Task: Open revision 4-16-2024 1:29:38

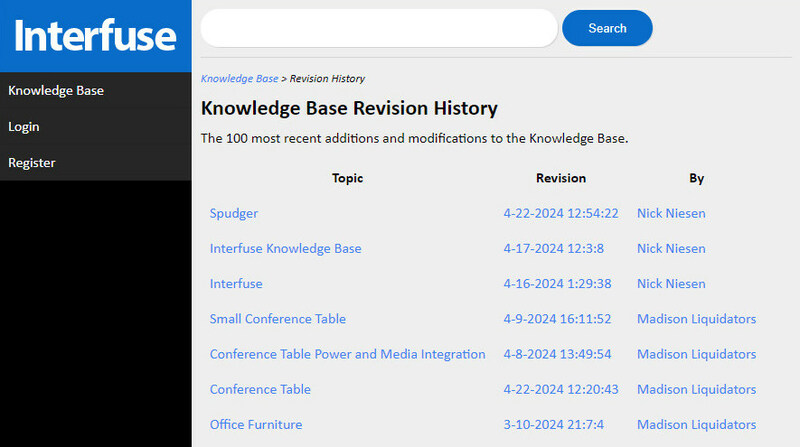Action: click(557, 284)
